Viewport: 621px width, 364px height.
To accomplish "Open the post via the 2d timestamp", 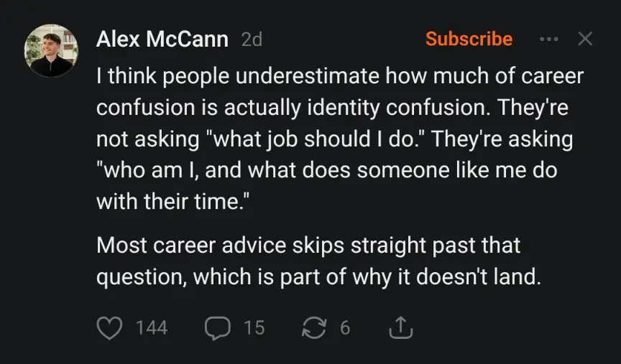I will click(252, 40).
